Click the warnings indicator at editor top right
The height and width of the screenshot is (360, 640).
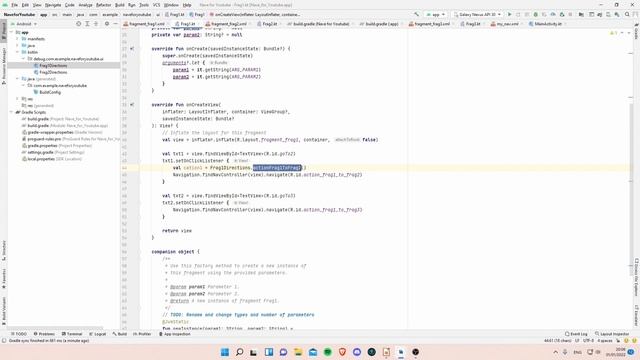pos(614,33)
